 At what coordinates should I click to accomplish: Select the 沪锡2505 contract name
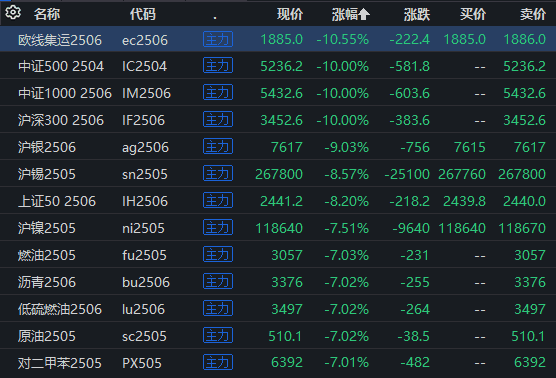[x=47, y=174]
